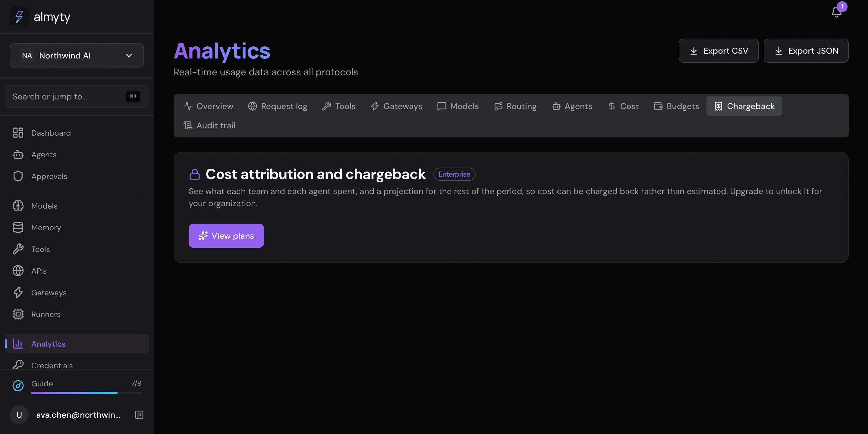Click the Tools wrench icon in sidebar
This screenshot has height=434, width=868.
tap(18, 249)
